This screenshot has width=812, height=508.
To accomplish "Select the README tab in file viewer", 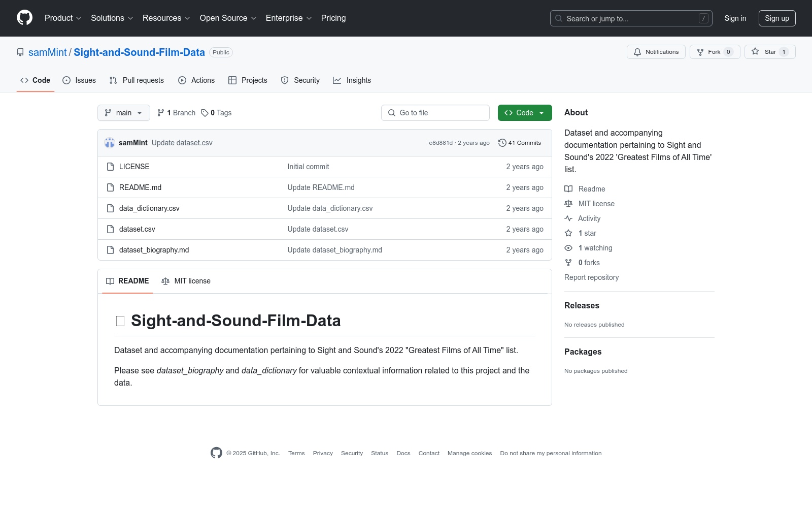I will coord(127,281).
